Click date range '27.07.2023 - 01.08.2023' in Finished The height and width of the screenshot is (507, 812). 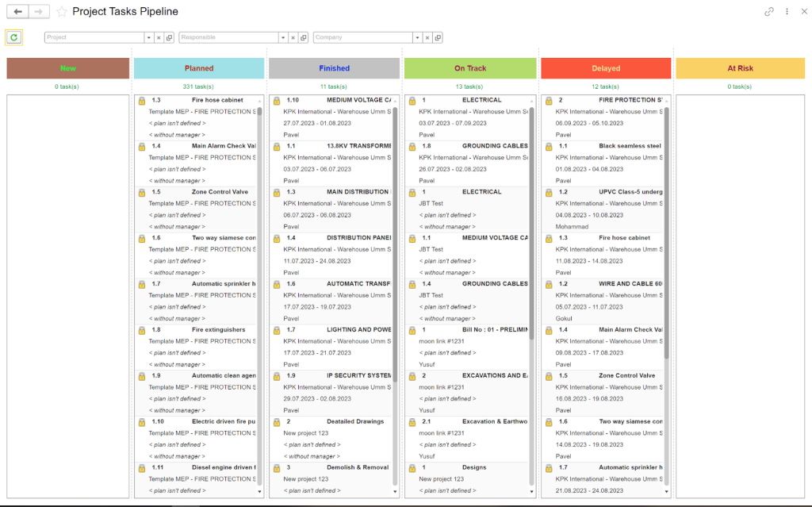pos(317,124)
